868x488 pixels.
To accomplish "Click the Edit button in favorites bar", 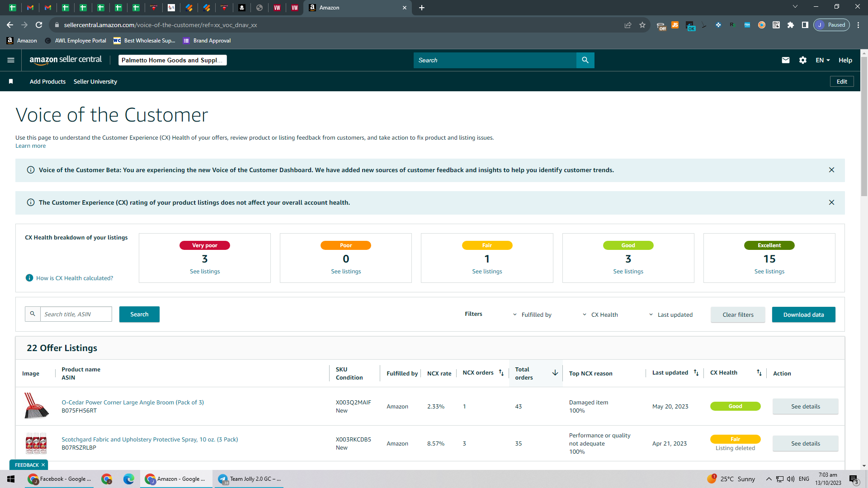I will [842, 81].
